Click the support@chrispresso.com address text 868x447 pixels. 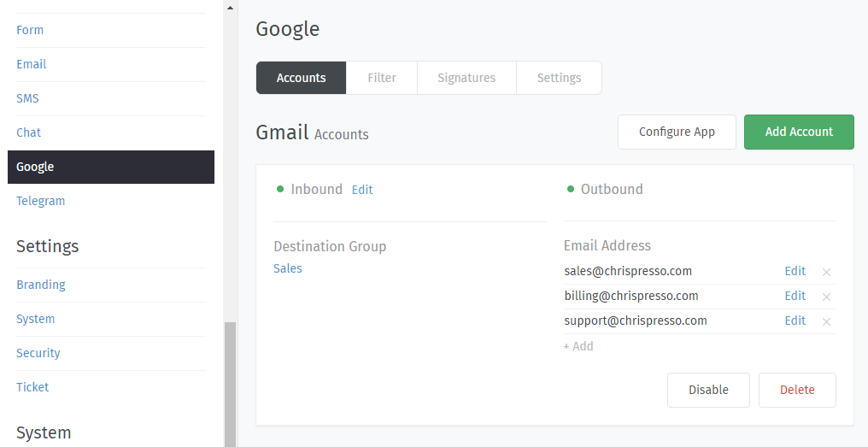click(636, 321)
